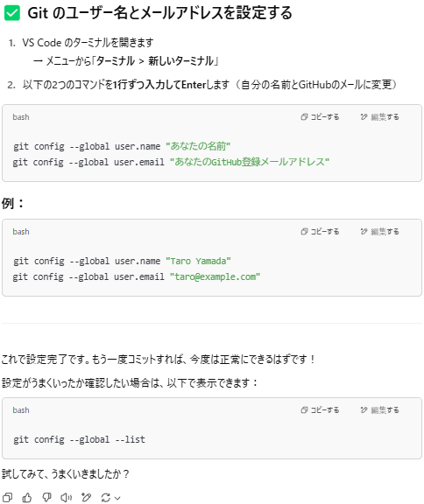Click the "Taro Yamada" string in the example
This screenshot has width=424, height=504.
(198, 261)
